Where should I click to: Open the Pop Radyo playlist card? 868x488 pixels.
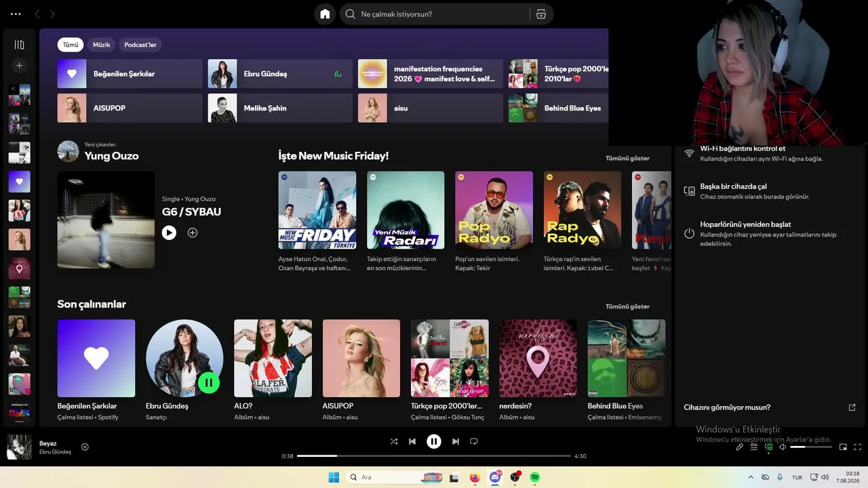[494, 222]
